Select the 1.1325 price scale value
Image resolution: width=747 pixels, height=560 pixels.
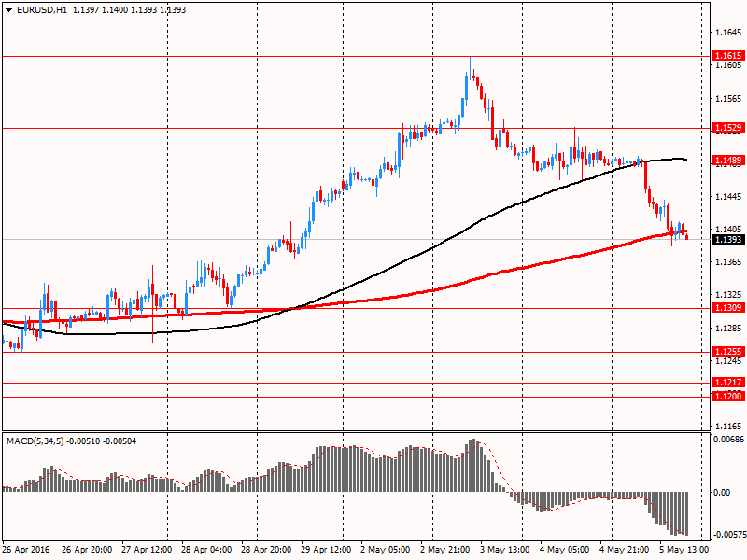point(728,295)
